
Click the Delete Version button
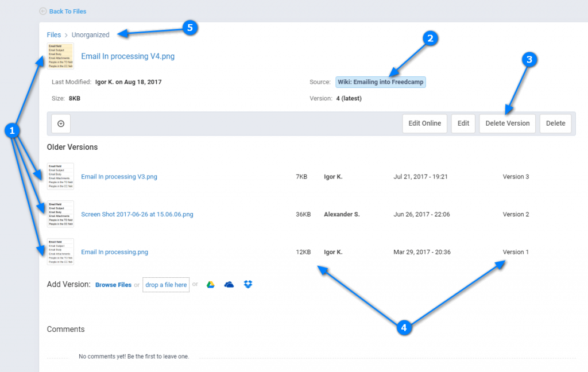tap(507, 123)
